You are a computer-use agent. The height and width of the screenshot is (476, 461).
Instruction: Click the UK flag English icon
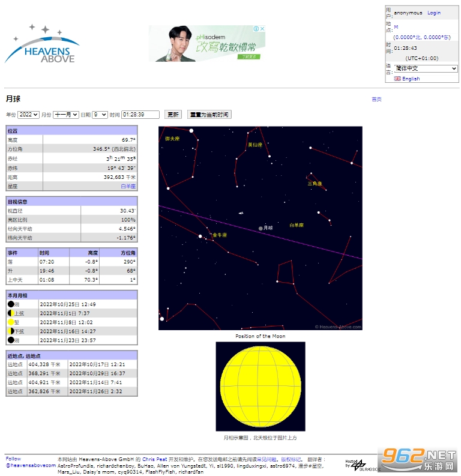click(x=397, y=79)
